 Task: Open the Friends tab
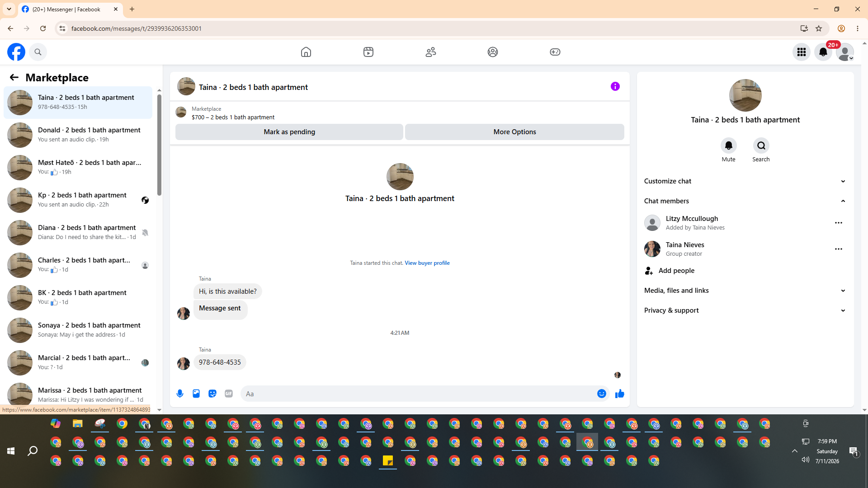pos(431,52)
